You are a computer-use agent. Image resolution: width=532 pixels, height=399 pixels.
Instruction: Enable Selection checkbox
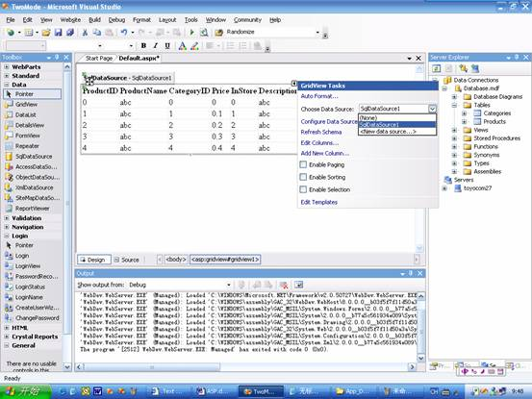[303, 189]
